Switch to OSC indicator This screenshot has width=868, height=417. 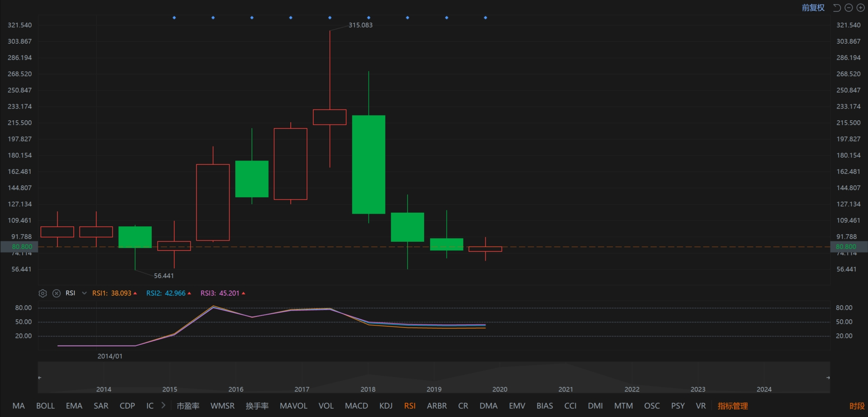pyautogui.click(x=652, y=406)
